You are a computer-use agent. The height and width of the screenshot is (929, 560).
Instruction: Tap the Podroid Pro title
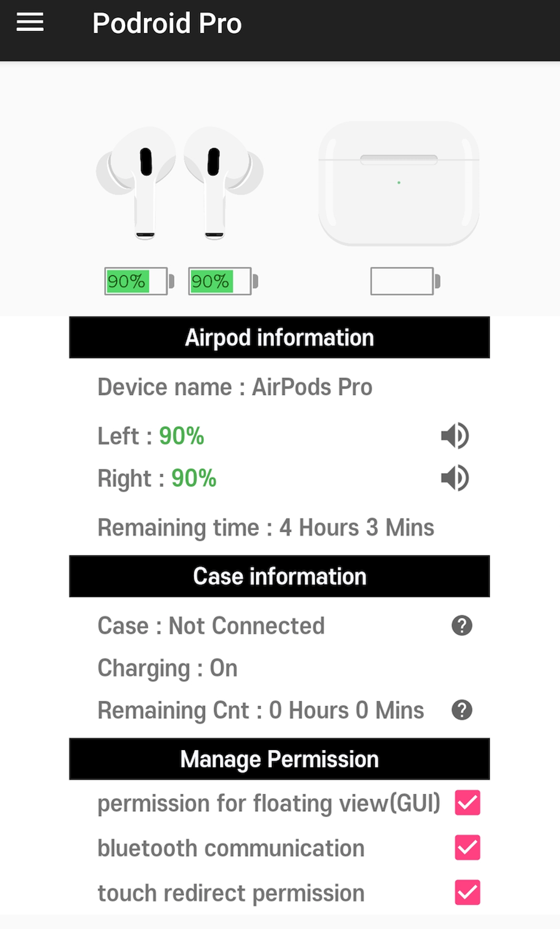pos(167,24)
